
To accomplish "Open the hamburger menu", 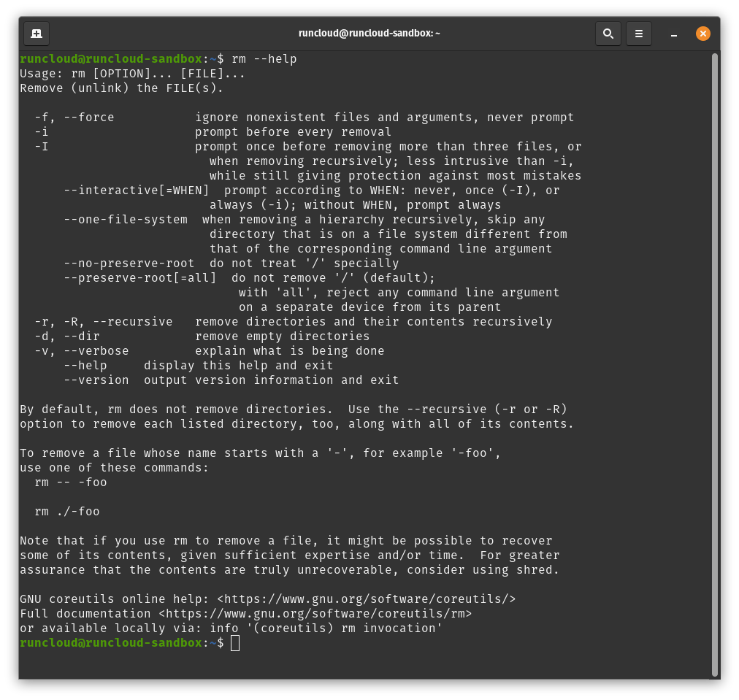I will (638, 33).
